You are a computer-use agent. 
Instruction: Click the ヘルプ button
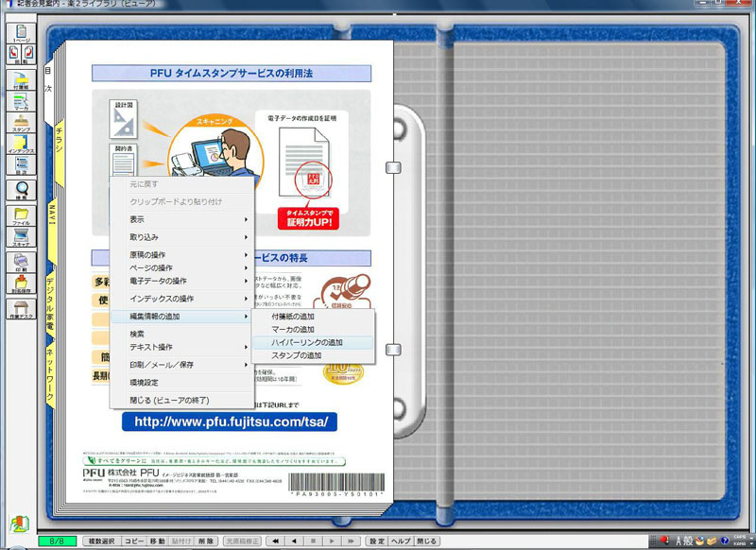401,541
